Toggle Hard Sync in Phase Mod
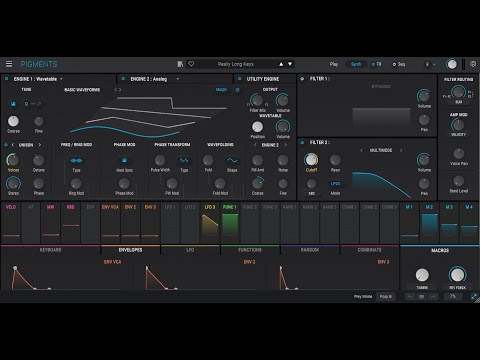 click(x=124, y=160)
